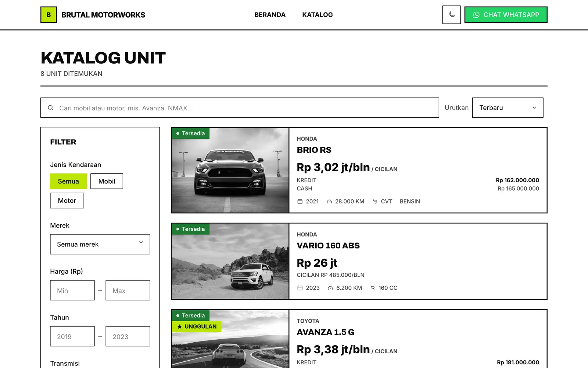The image size is (588, 368).
Task: Open the AVANZA 1.5 G listing title
Action: pos(326,332)
